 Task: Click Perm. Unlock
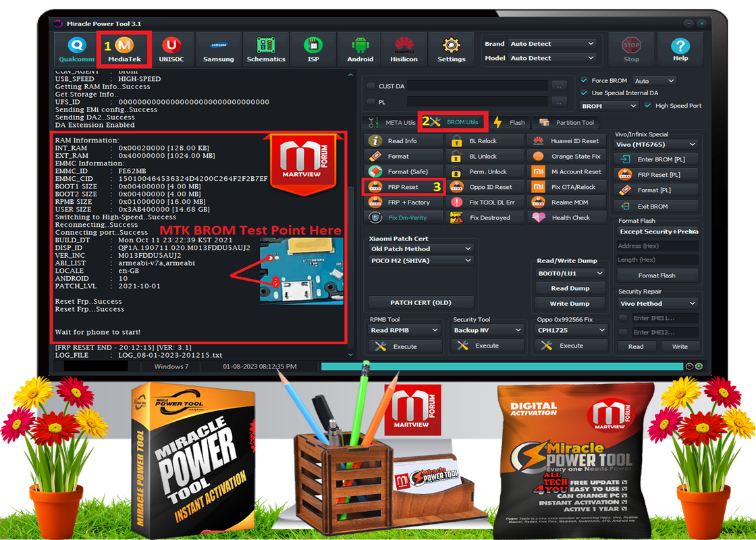(x=485, y=171)
